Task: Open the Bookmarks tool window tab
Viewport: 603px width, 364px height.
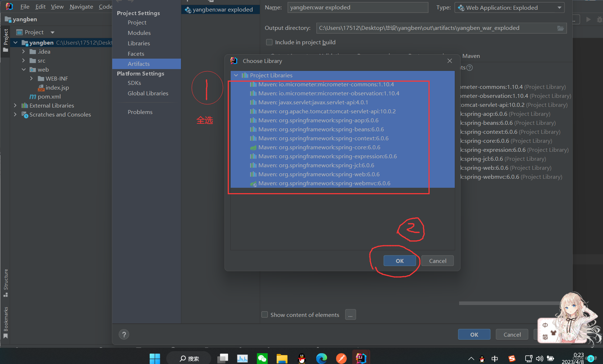Action: click(5, 322)
